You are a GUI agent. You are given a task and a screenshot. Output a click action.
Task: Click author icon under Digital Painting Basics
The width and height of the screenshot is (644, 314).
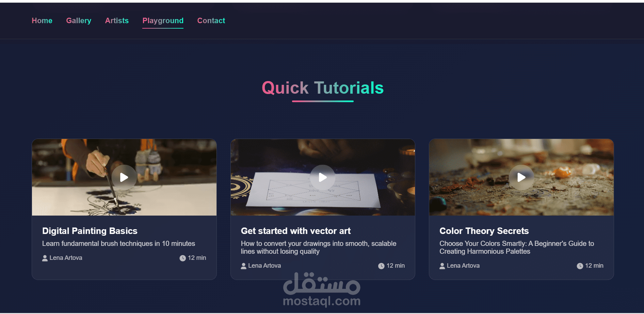[x=45, y=258]
